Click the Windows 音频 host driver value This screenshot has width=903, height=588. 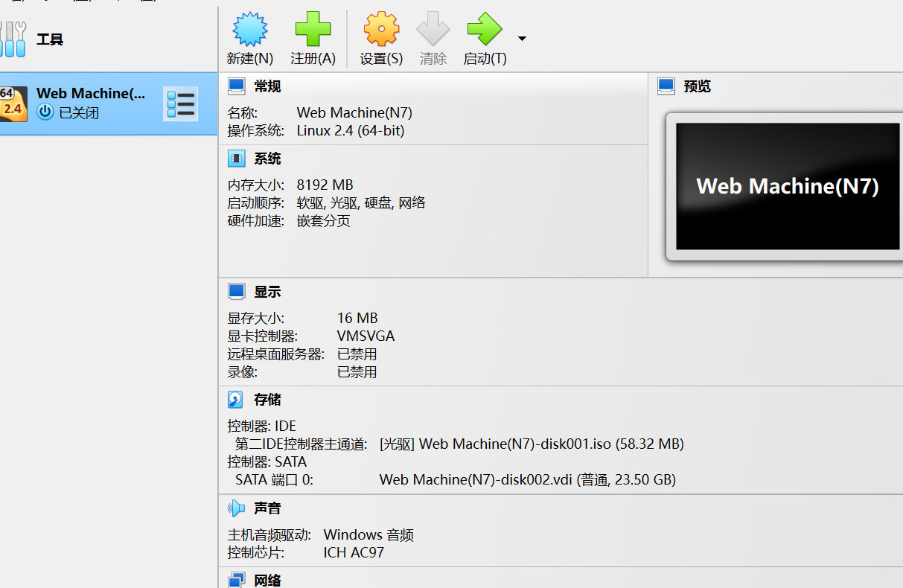pos(368,535)
